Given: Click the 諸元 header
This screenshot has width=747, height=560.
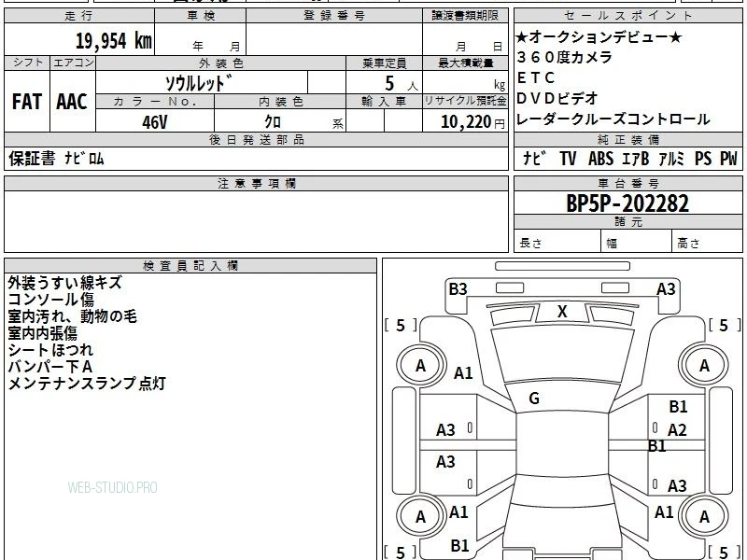Looking at the screenshot, I should tap(628, 221).
